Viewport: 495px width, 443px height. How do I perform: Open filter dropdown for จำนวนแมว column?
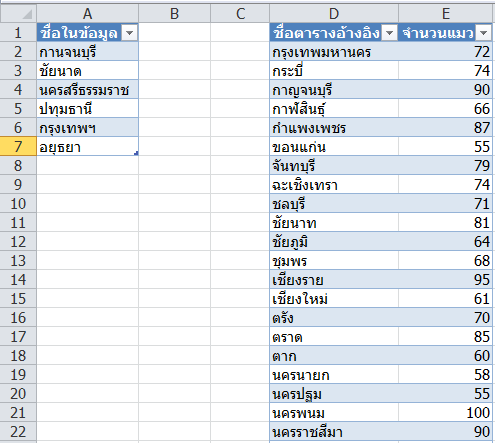[x=483, y=33]
